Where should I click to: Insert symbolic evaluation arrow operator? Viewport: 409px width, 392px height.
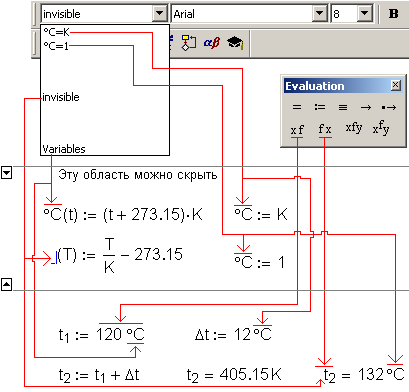pos(366,107)
